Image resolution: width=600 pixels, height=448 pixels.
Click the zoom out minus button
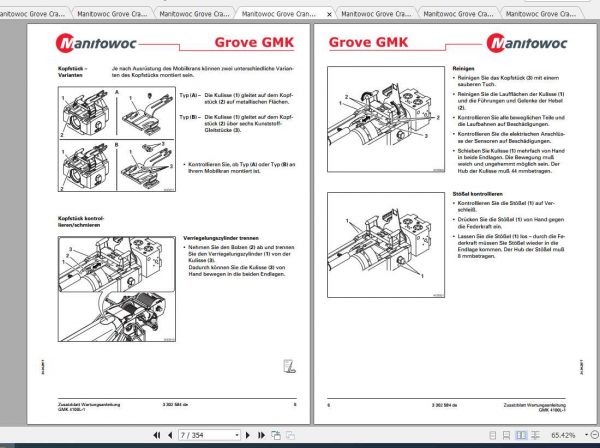[595, 435]
